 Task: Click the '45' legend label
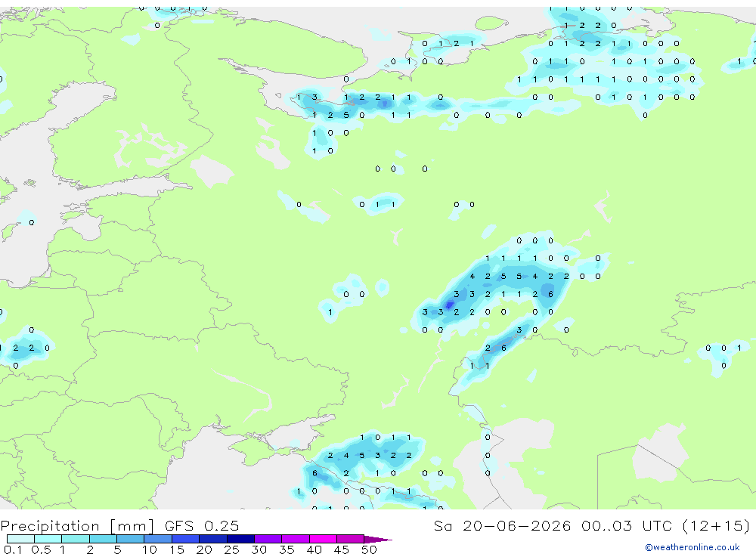coord(342,549)
